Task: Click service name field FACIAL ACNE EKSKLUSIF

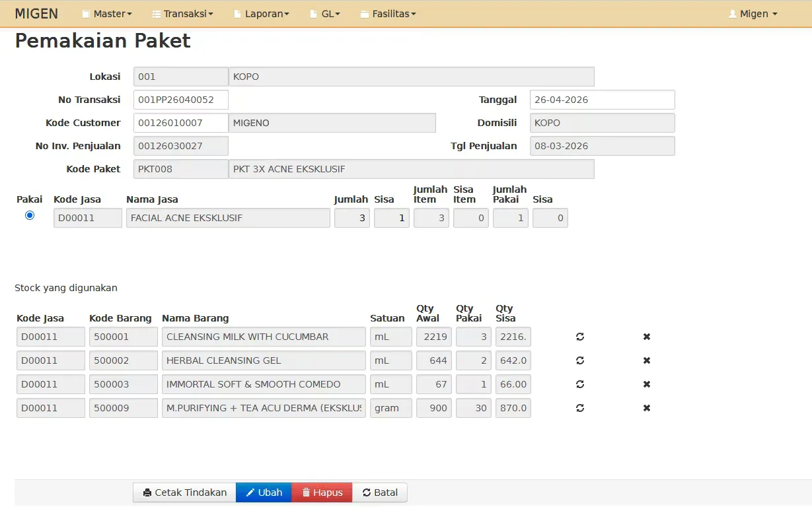Action: (x=228, y=218)
